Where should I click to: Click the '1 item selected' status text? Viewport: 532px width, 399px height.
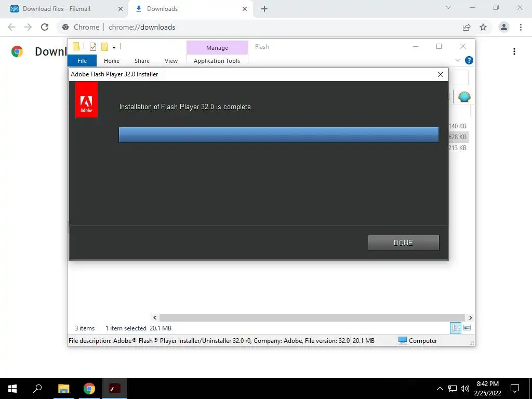126,328
